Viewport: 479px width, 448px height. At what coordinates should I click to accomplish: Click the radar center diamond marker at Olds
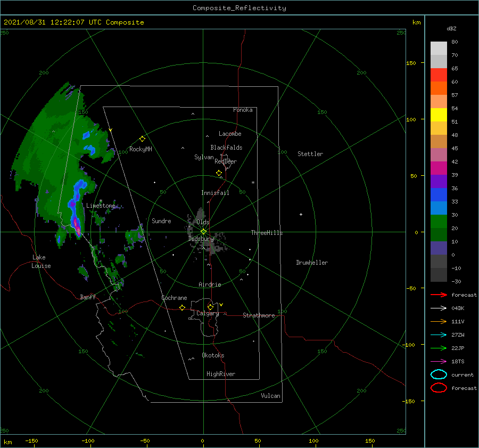203,232
